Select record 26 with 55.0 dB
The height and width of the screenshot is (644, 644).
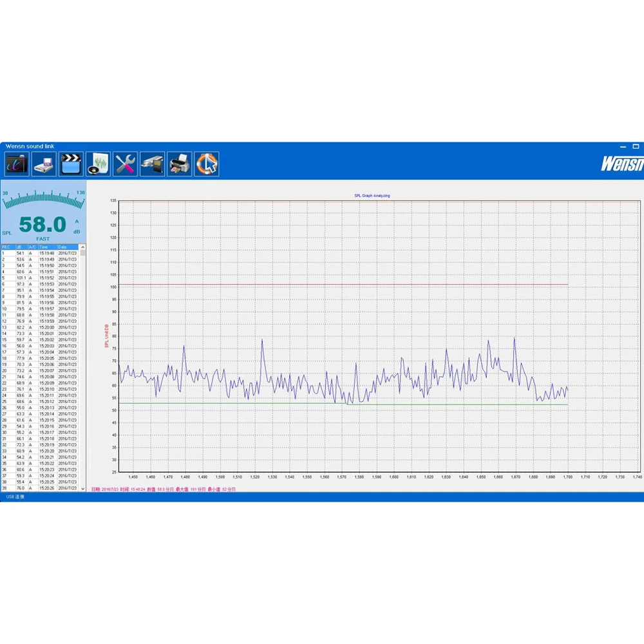click(x=40, y=408)
